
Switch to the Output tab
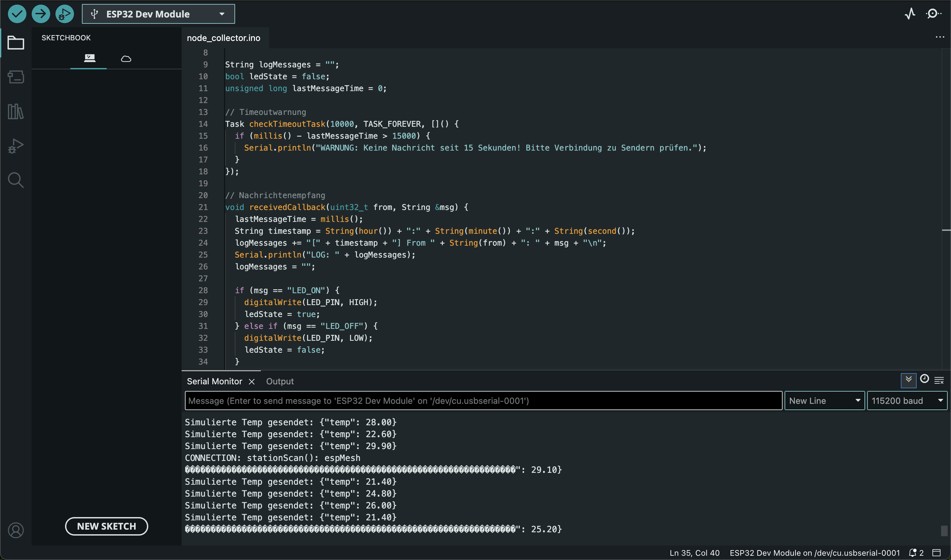[280, 381]
